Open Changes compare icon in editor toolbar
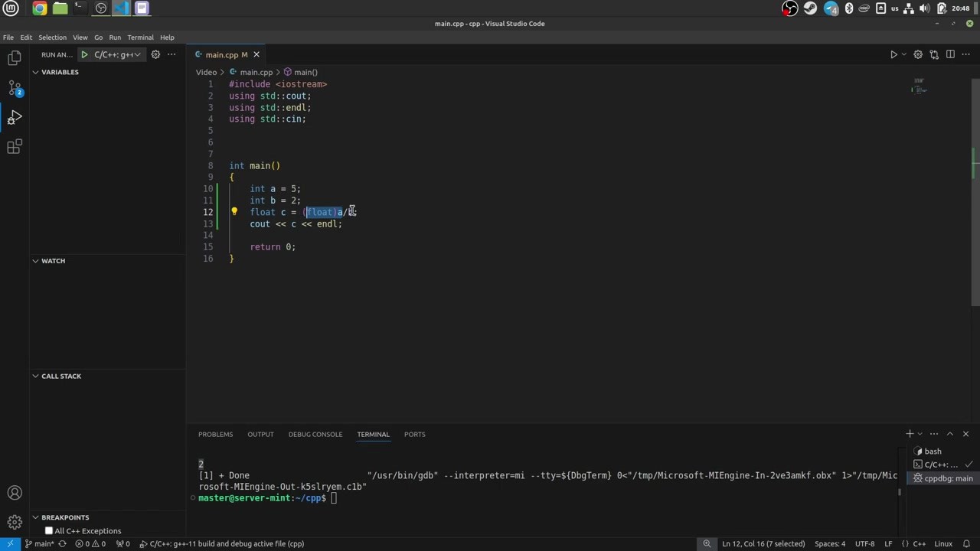The height and width of the screenshot is (551, 980). point(934,54)
